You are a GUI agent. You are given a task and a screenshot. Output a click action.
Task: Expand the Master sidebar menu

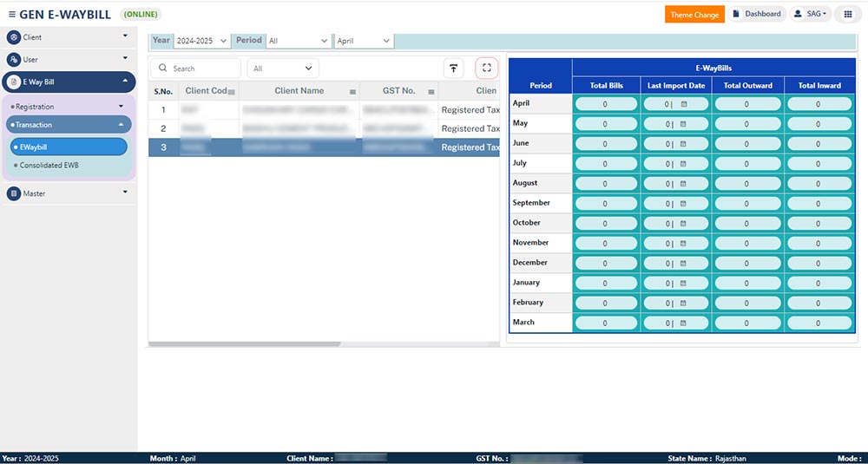[68, 193]
